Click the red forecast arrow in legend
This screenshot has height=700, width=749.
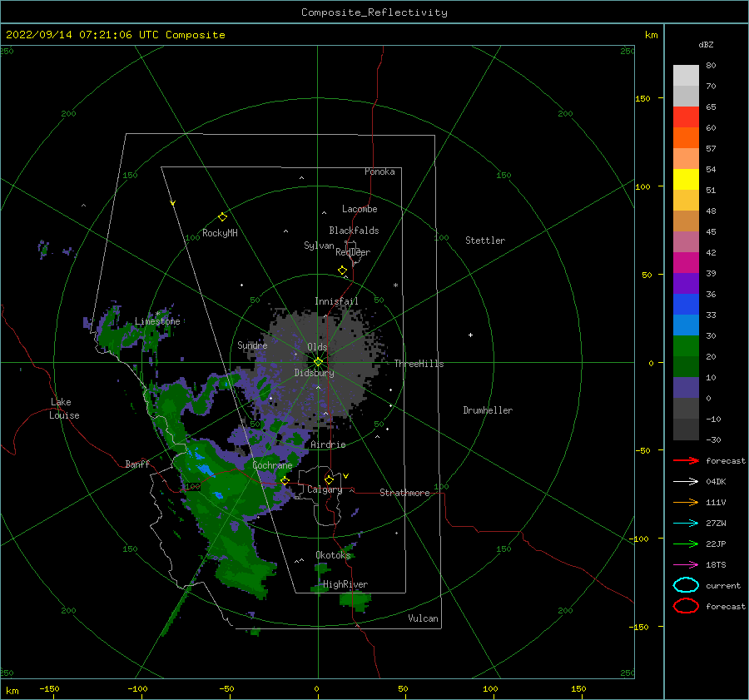coord(686,460)
